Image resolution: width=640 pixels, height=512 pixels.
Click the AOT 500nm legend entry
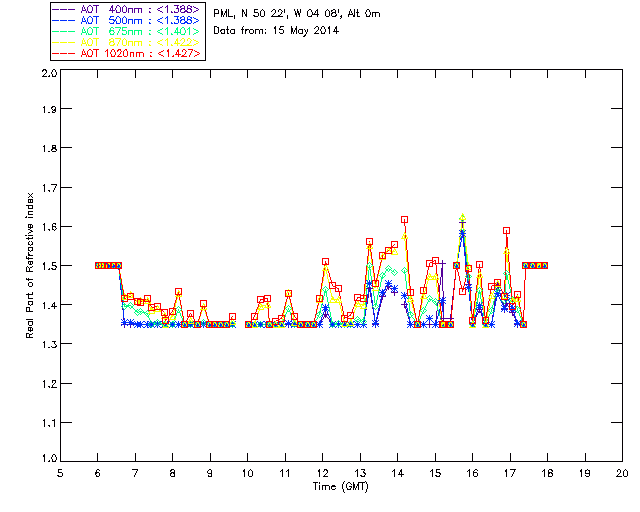[x=127, y=20]
